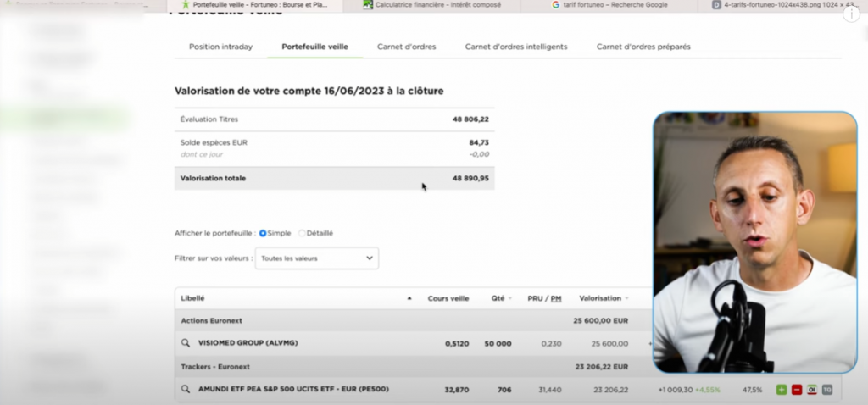The width and height of the screenshot is (868, 405).
Task: Click the magnifier icon beside VISIOMED GROUP
Action: click(x=185, y=343)
